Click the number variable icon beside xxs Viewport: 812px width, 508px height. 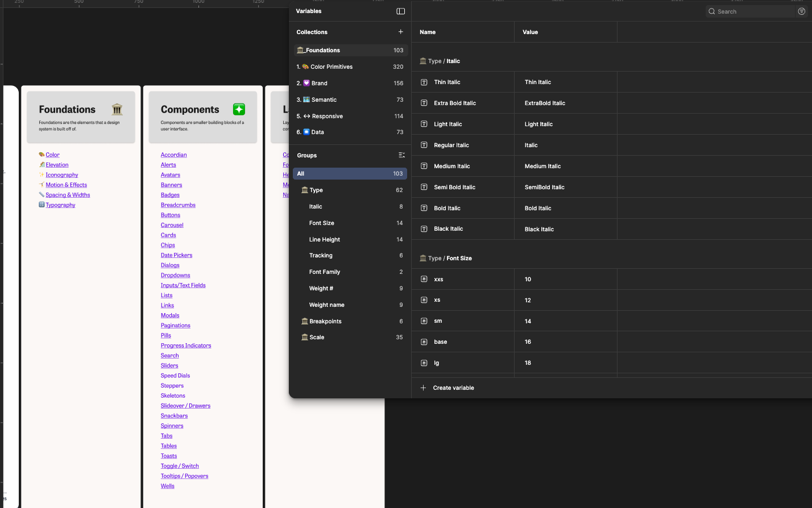424,279
